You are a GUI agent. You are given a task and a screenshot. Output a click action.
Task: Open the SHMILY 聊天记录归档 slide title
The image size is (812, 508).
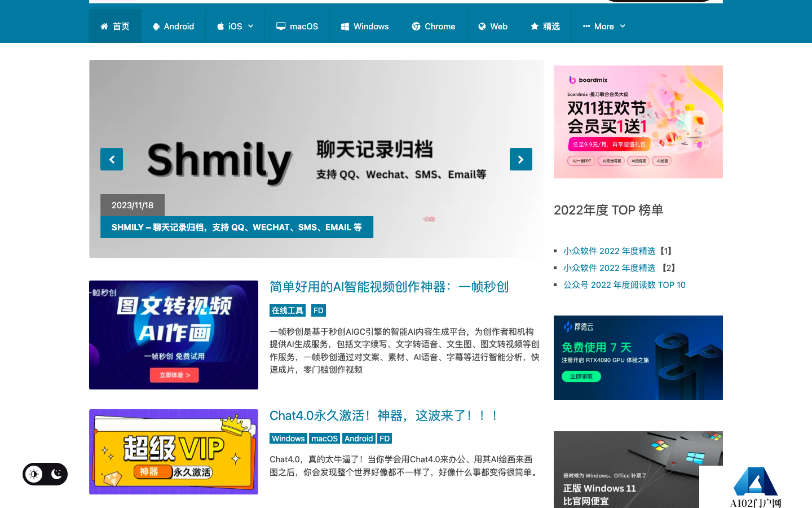click(x=237, y=227)
